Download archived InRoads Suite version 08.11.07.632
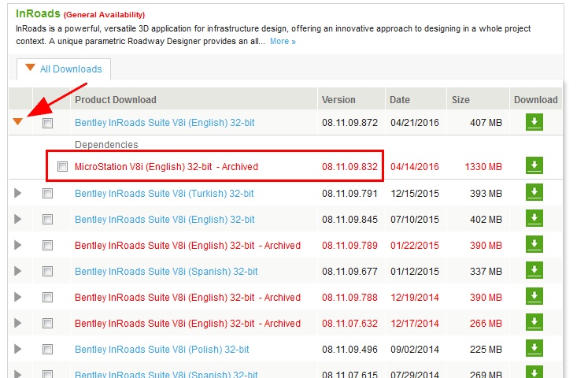588x378 pixels. (534, 322)
